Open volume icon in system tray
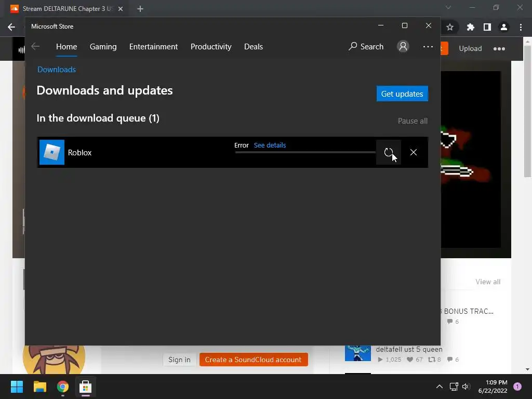The width and height of the screenshot is (532, 399). click(x=465, y=387)
